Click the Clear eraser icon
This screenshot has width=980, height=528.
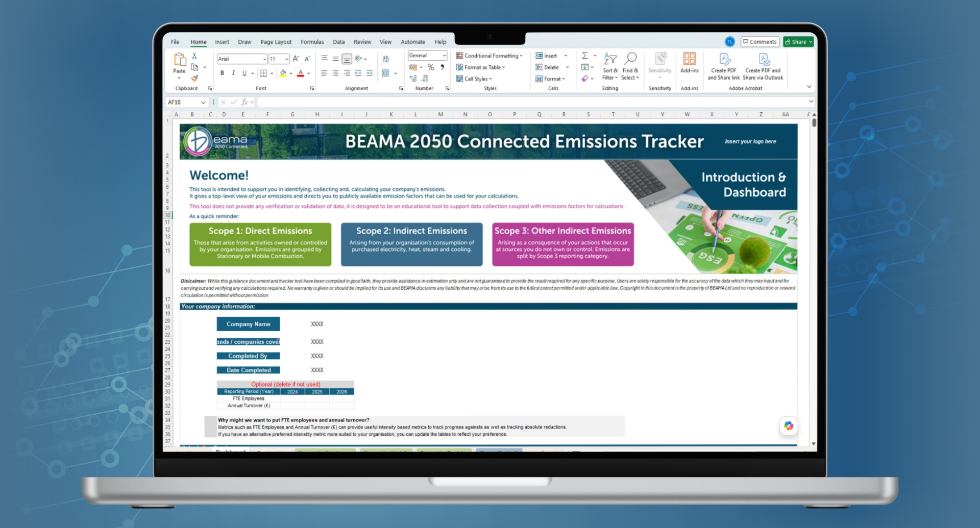coord(585,79)
